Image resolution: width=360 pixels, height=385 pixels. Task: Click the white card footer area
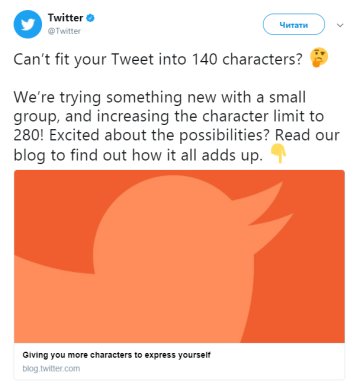(179, 361)
